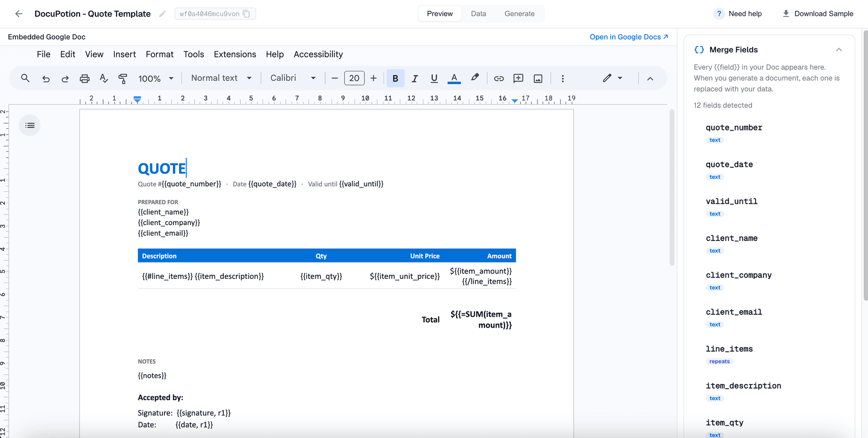Open the Edit menu
The width and height of the screenshot is (868, 438).
click(67, 54)
